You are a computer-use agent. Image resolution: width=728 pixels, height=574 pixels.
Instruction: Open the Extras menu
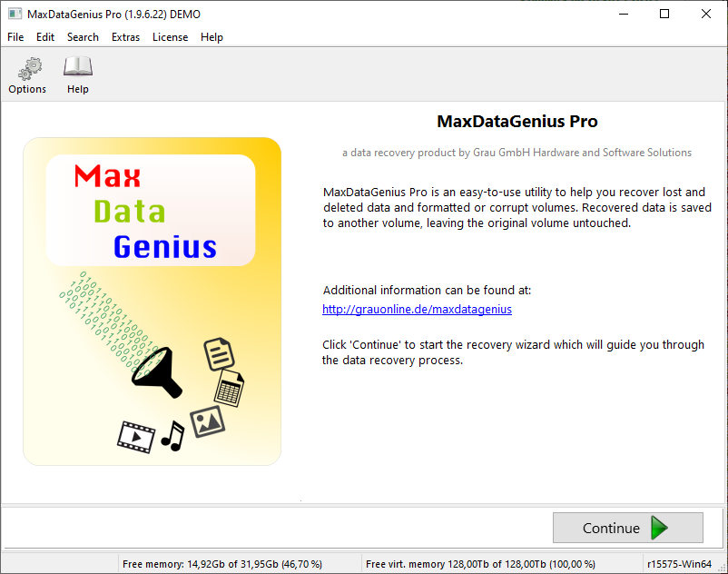pos(125,37)
